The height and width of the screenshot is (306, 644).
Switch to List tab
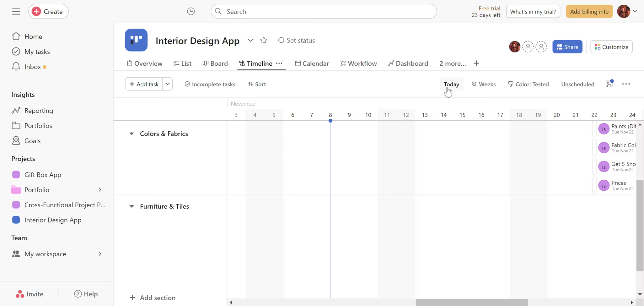click(x=182, y=63)
